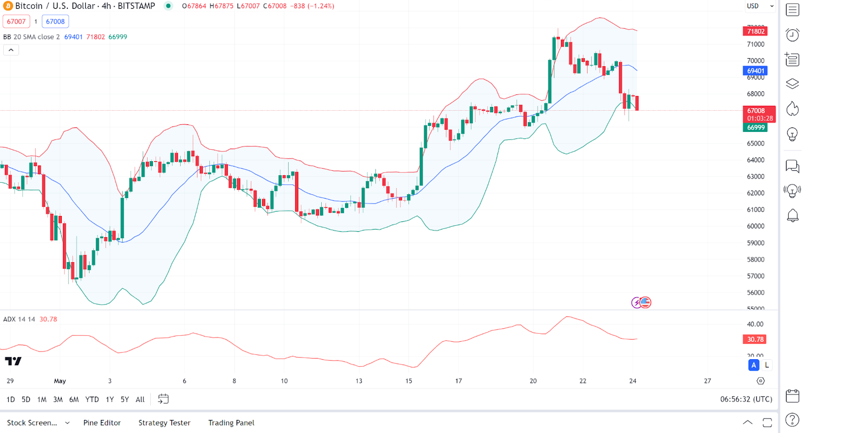Click the 06:56:32 (UTC) timezone clock
Viewport: 868px width, 433px height.
click(x=746, y=399)
